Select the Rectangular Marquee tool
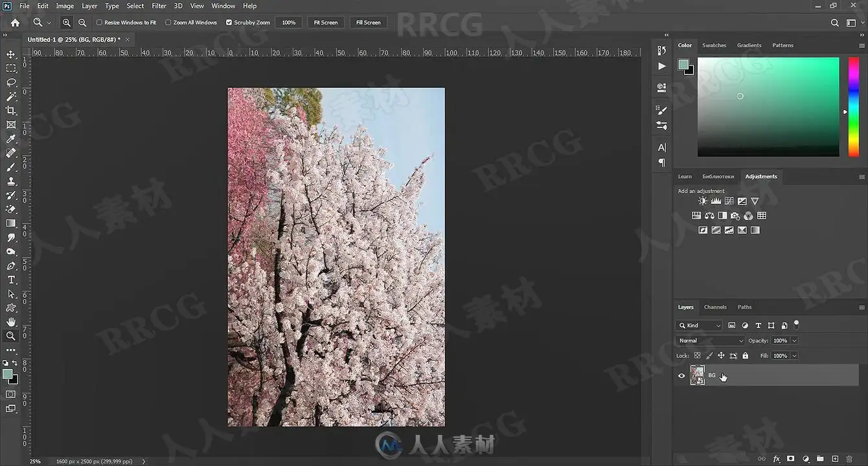The height and width of the screenshot is (466, 868). click(x=11, y=69)
